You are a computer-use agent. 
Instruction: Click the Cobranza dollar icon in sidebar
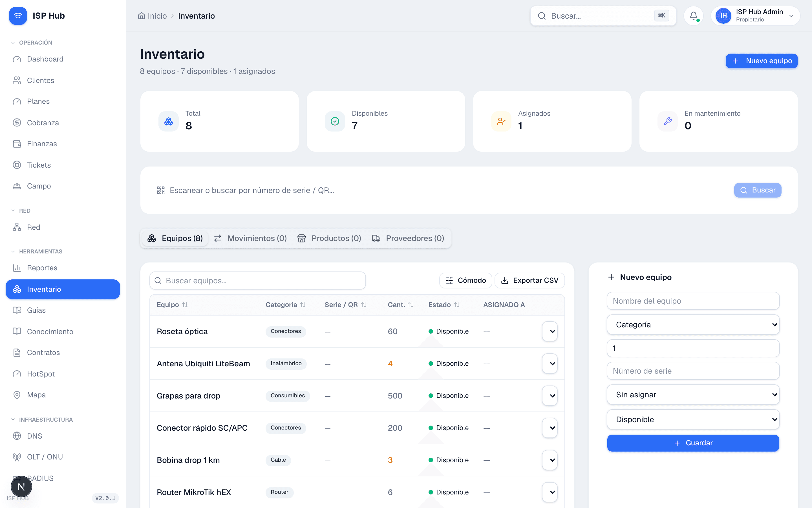(x=17, y=123)
